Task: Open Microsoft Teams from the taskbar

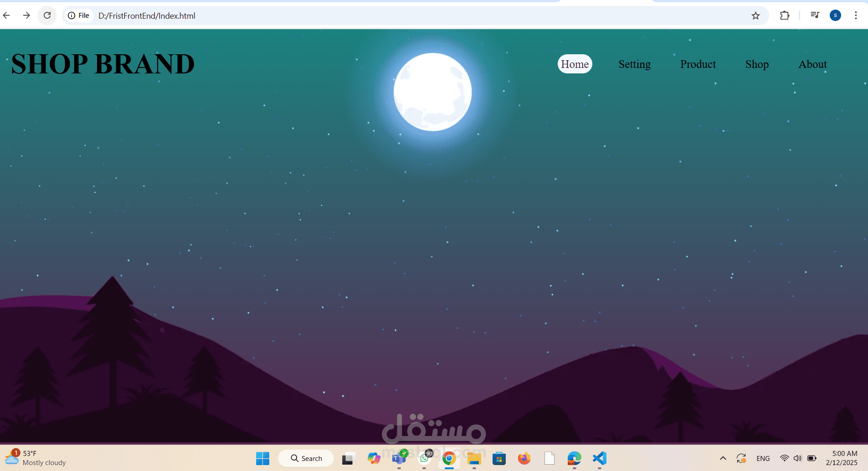Action: 399,458
